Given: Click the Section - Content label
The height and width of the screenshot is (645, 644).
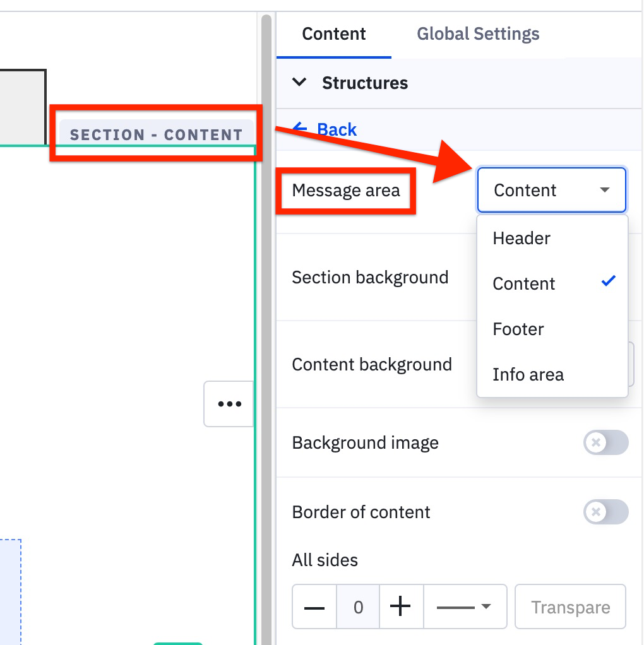Looking at the screenshot, I should 156,134.
